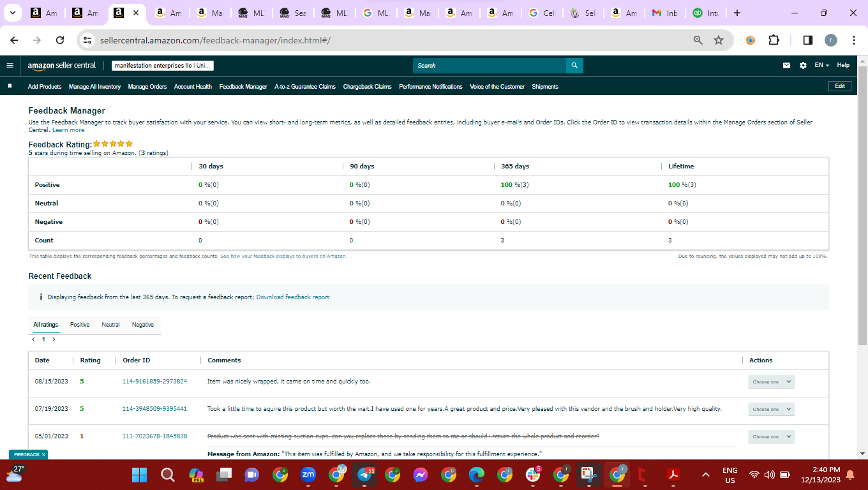Screen dimensions: 868x490
Task: Open the Help link in header
Action: (843, 65)
